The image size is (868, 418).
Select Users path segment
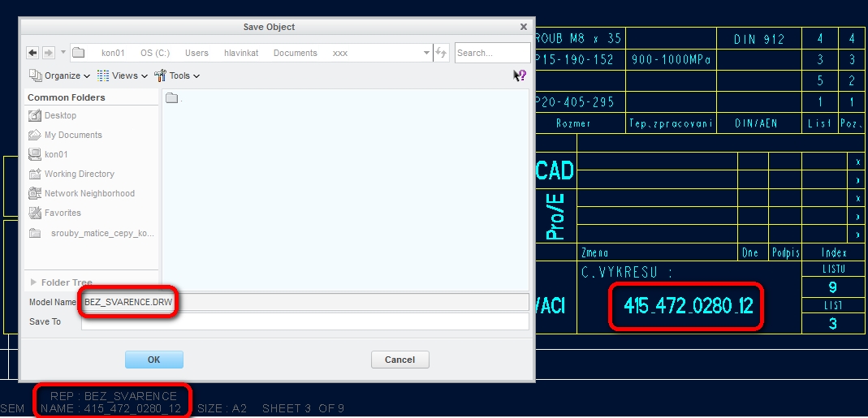click(x=196, y=53)
